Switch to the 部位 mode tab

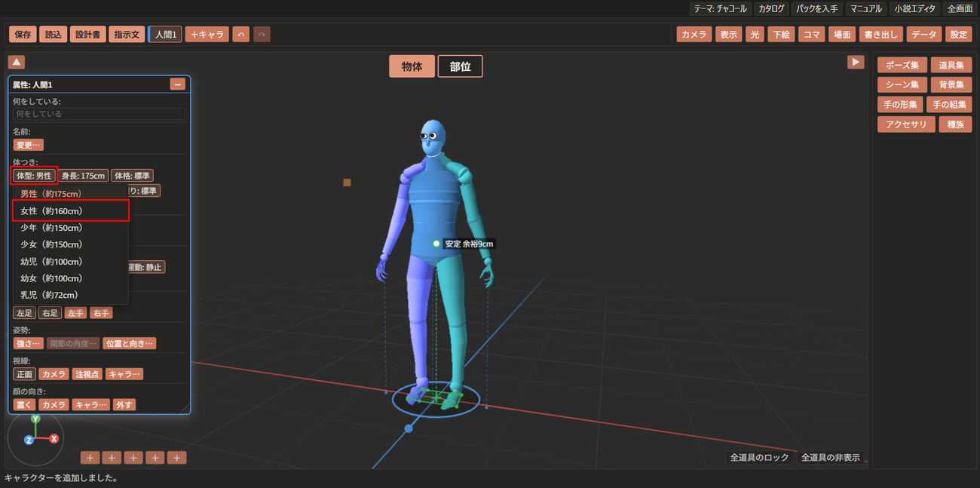(x=461, y=66)
